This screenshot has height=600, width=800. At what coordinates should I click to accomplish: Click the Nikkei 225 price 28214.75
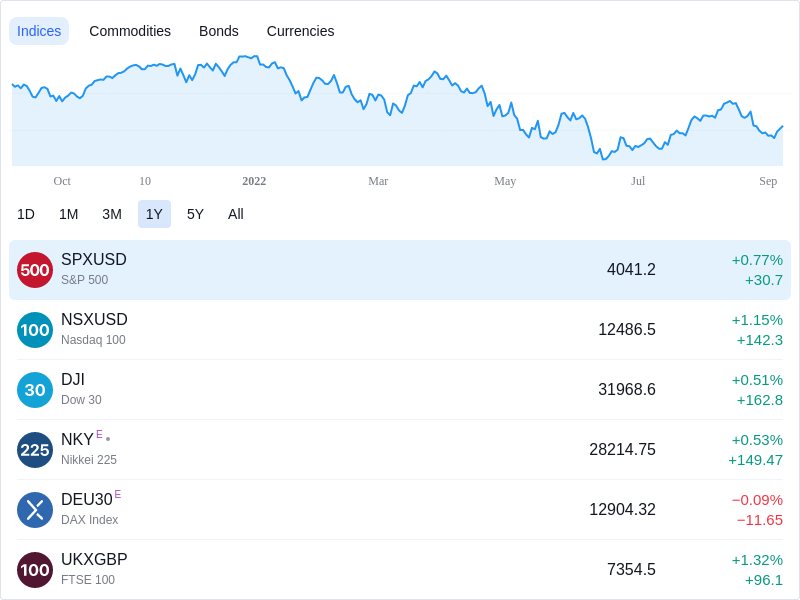(x=622, y=449)
